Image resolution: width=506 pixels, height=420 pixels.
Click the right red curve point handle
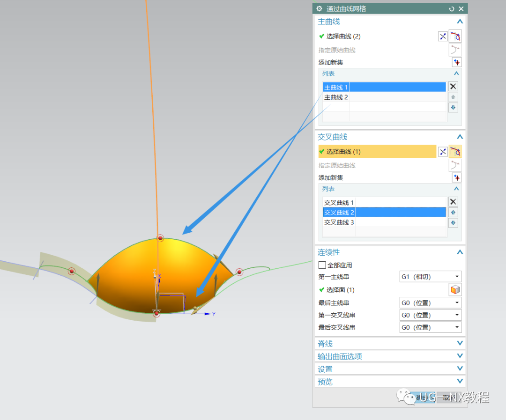point(239,272)
